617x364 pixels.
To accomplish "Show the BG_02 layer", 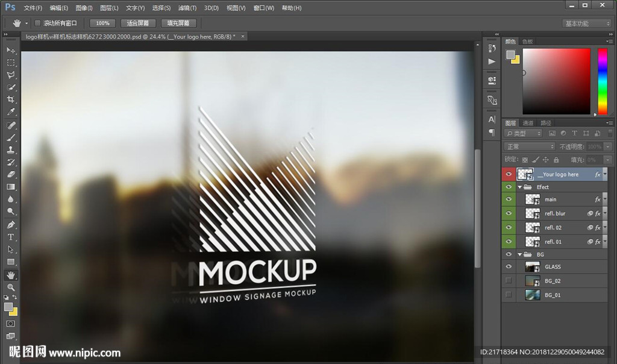I will 509,281.
